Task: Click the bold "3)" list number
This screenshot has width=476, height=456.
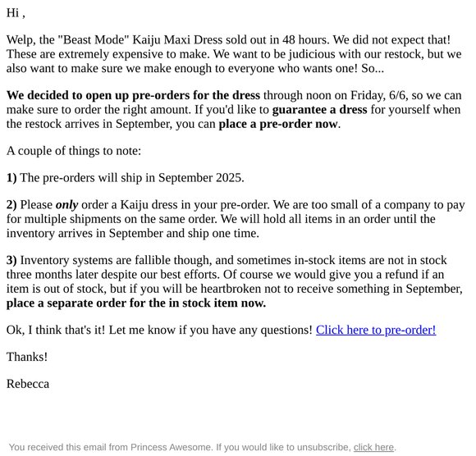Action: pos(11,260)
